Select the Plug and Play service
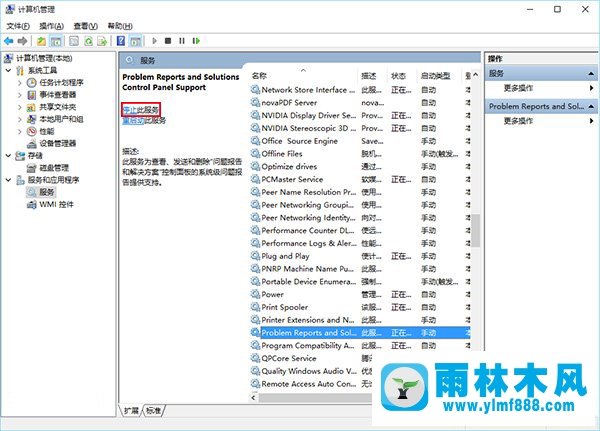 point(360,256)
